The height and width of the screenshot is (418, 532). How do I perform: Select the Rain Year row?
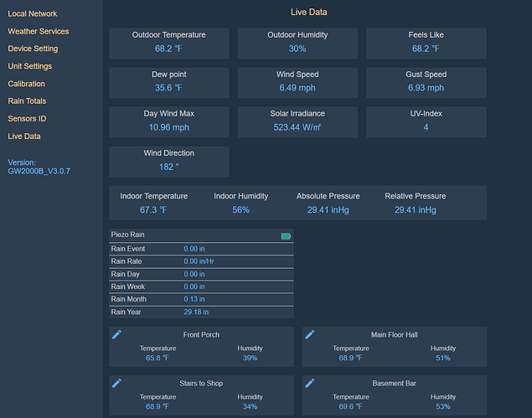[201, 312]
